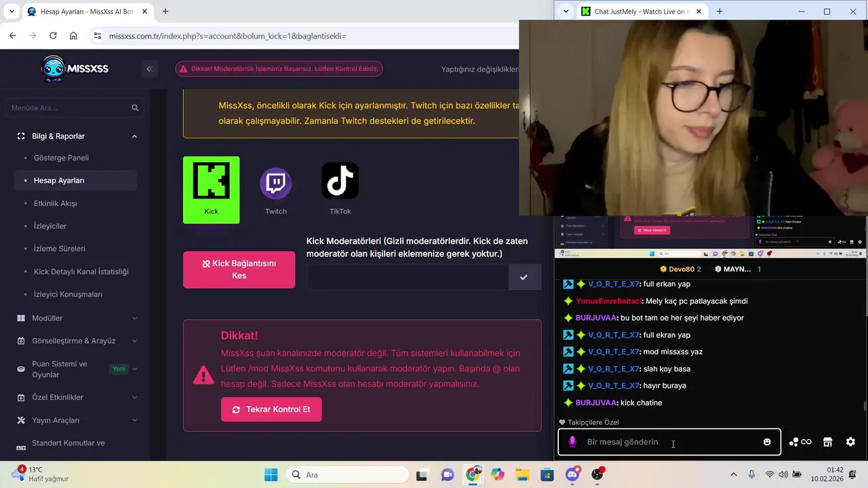
Task: Open Gösterge Paneli menu item
Action: pyautogui.click(x=61, y=158)
